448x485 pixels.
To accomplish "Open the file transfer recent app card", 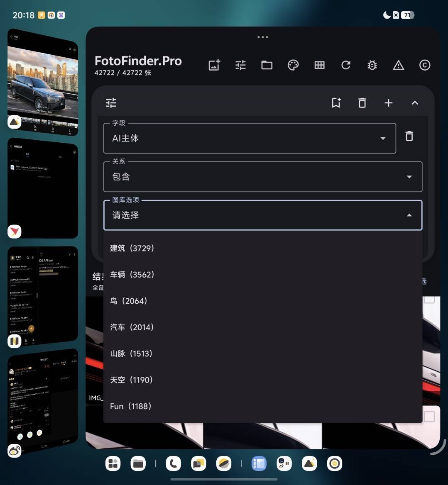I will click(43, 188).
